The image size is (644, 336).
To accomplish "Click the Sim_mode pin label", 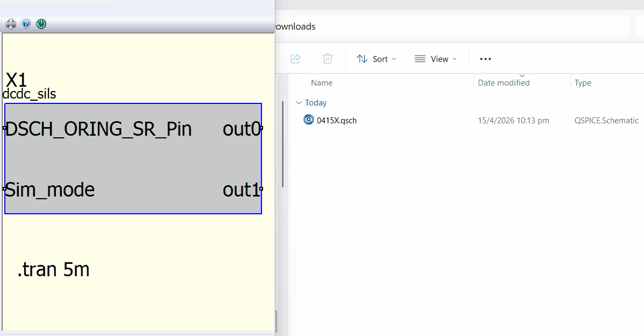I will click(x=50, y=190).
